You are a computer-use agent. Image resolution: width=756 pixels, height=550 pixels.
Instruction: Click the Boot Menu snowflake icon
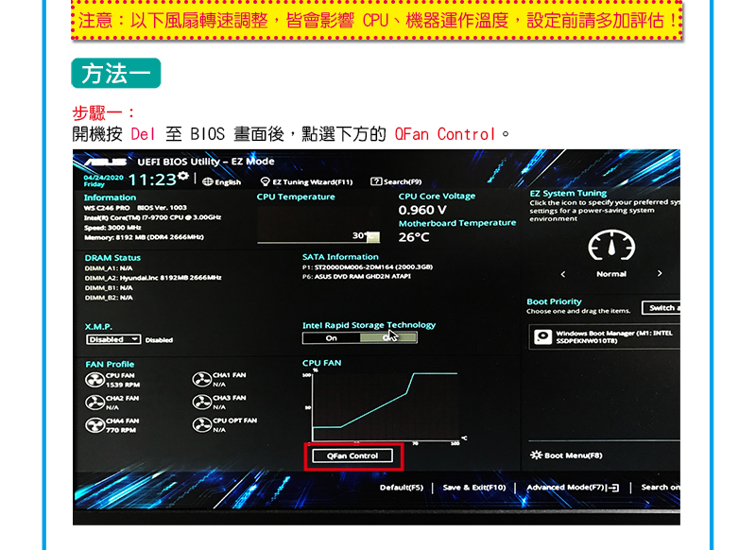click(536, 455)
